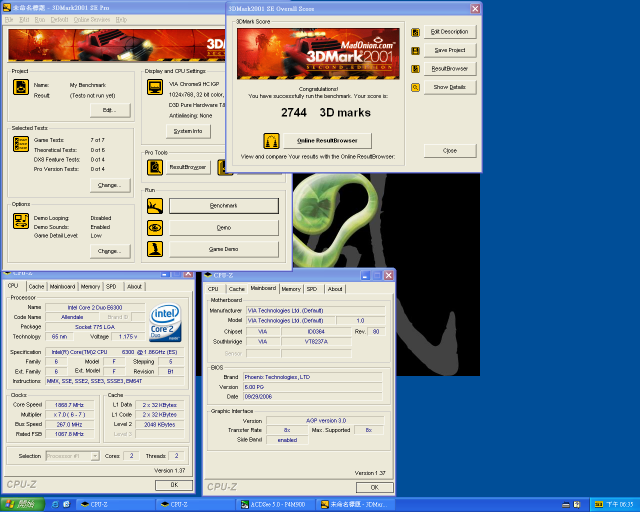
Task: Open the Edit menu in 3DMark
Action: point(24,20)
